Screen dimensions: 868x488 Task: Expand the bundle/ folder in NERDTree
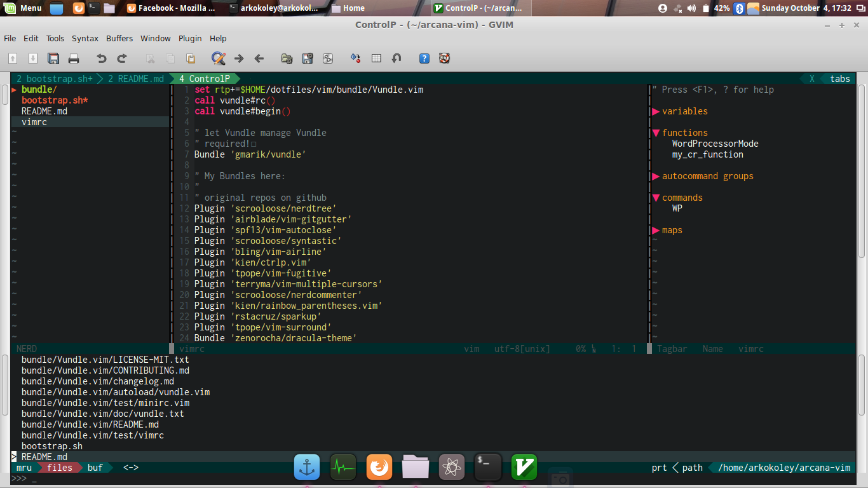pyautogui.click(x=14, y=90)
